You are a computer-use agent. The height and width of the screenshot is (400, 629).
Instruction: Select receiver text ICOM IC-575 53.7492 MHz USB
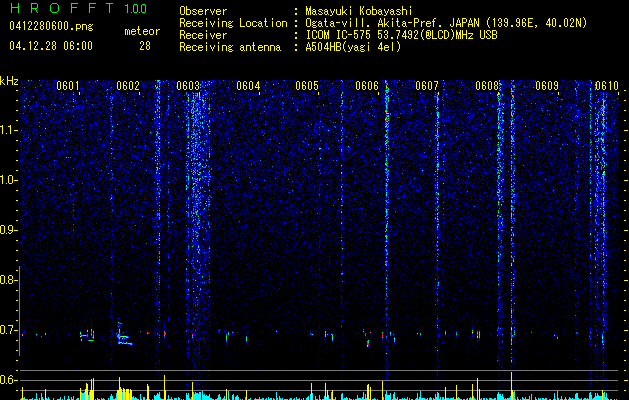point(401,35)
